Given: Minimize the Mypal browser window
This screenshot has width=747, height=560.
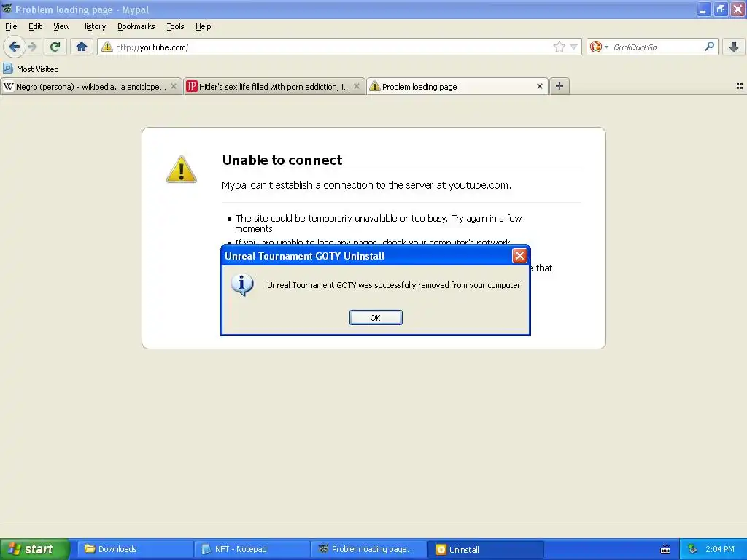Looking at the screenshot, I should [703, 9].
